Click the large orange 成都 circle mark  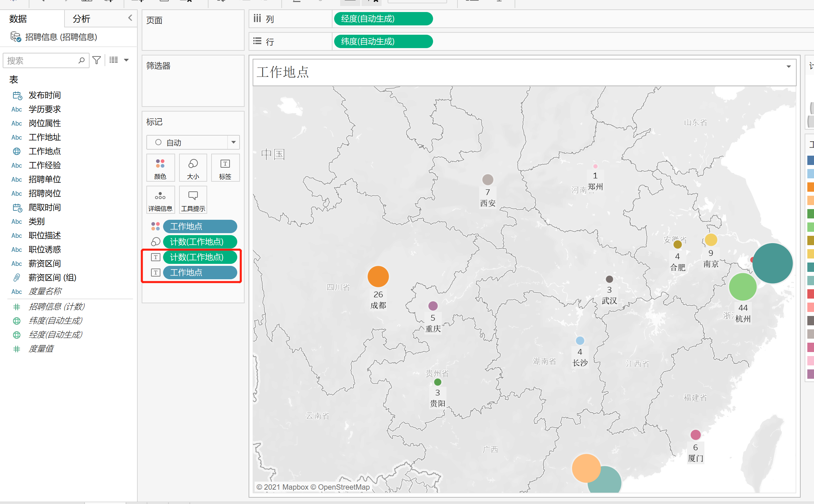click(378, 276)
